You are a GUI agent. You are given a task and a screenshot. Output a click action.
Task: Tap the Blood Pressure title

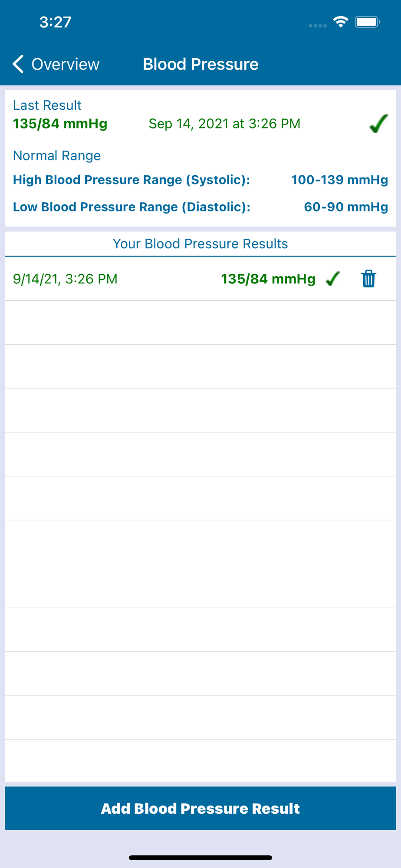pyautogui.click(x=200, y=64)
